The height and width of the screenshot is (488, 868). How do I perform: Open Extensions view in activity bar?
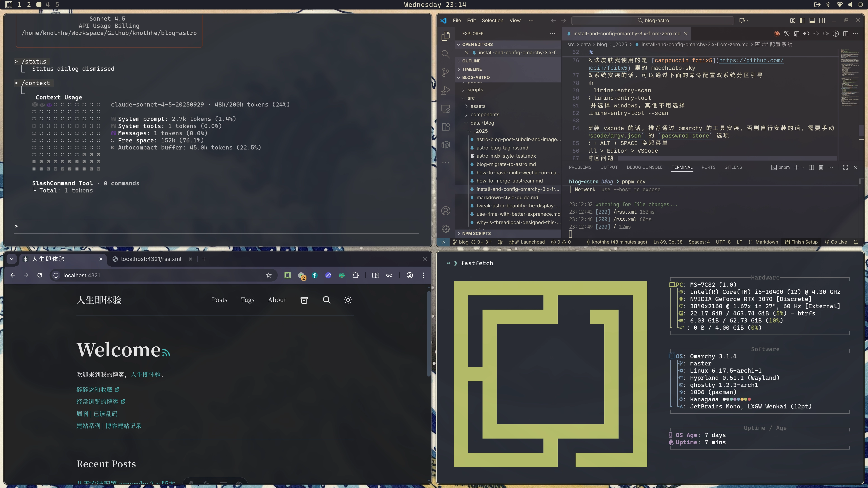(x=446, y=127)
